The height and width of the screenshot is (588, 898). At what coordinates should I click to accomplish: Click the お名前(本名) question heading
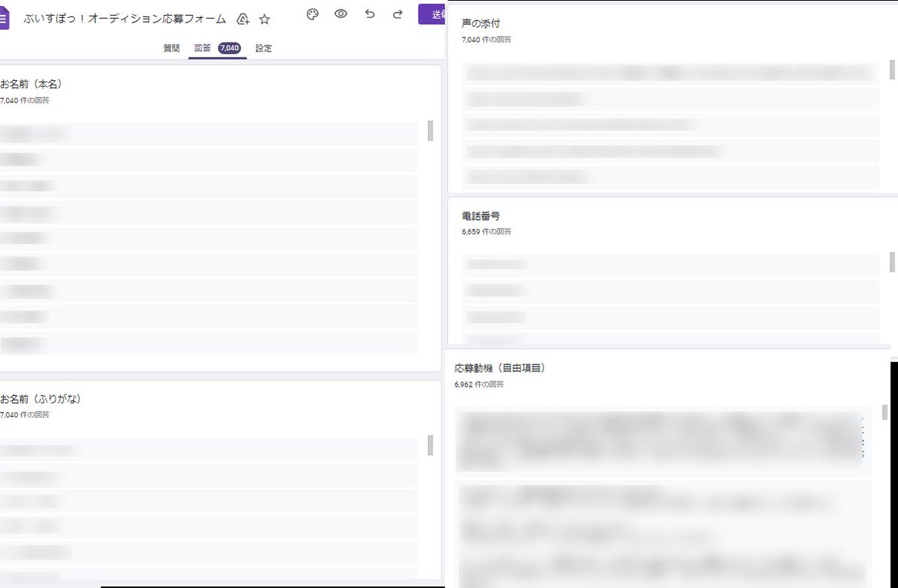pos(31,84)
